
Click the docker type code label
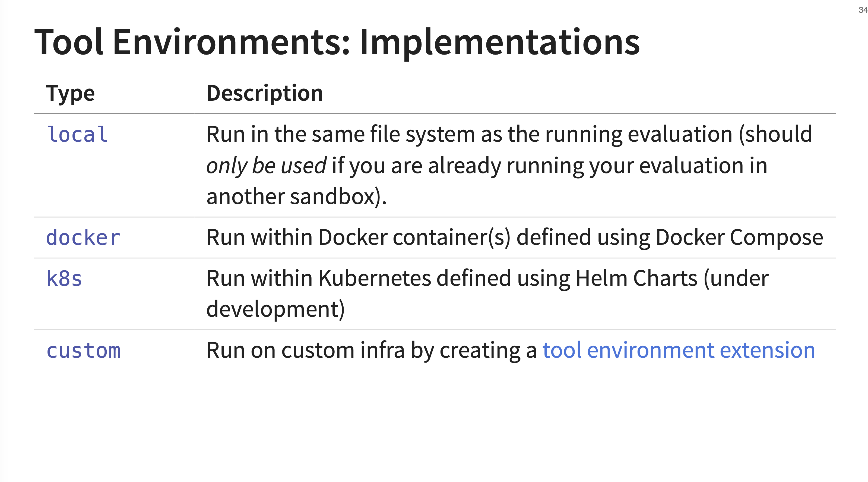83,237
